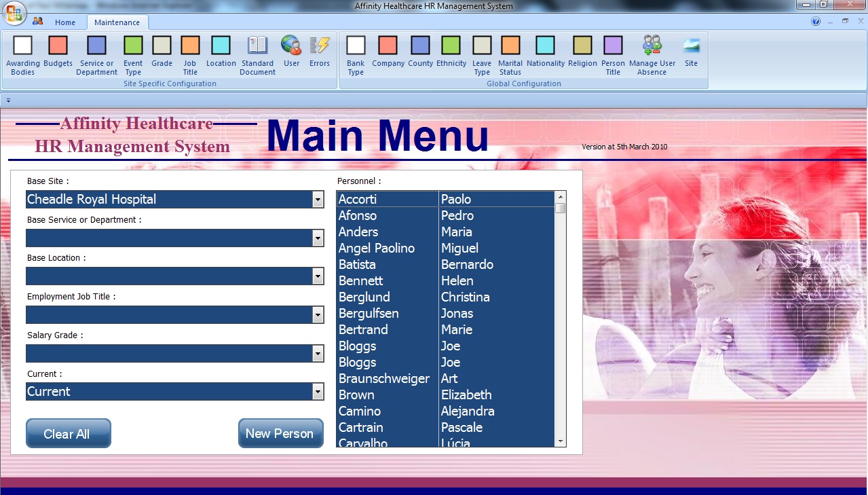Image resolution: width=868 pixels, height=495 pixels.
Task: Open the quick access customize arrow
Action: [8, 100]
